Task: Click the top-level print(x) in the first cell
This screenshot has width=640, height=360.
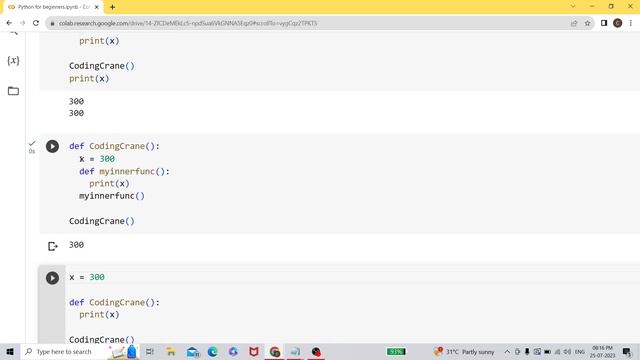Action: point(89,78)
